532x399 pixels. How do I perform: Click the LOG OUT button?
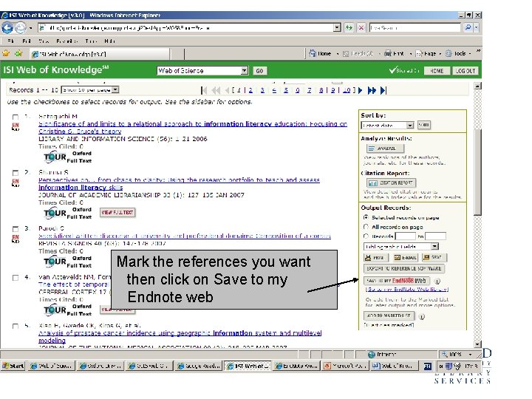465,71
